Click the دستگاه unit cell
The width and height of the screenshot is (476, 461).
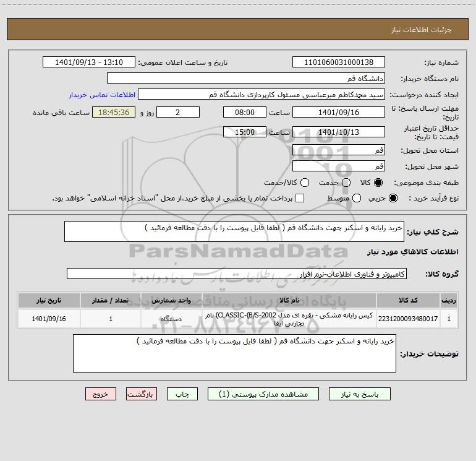(x=171, y=319)
